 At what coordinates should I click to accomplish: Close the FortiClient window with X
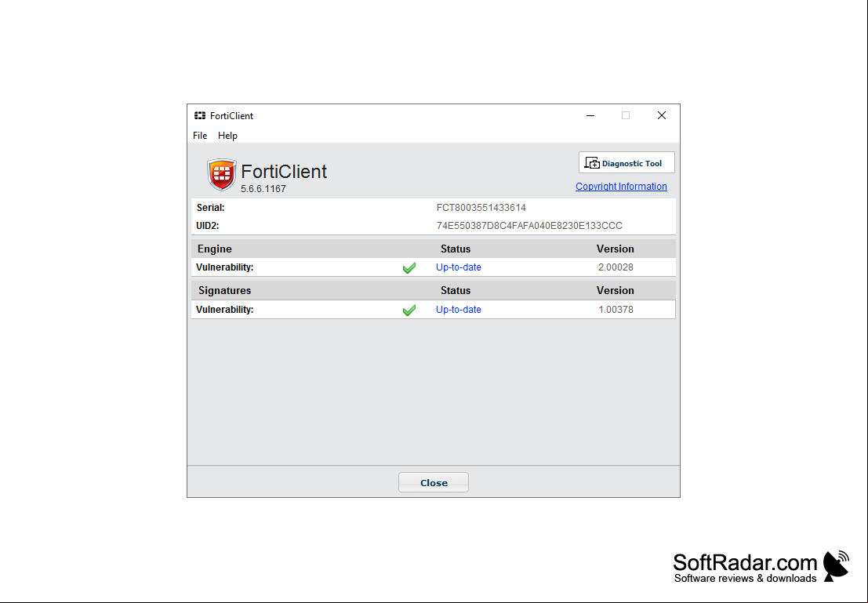(662, 116)
